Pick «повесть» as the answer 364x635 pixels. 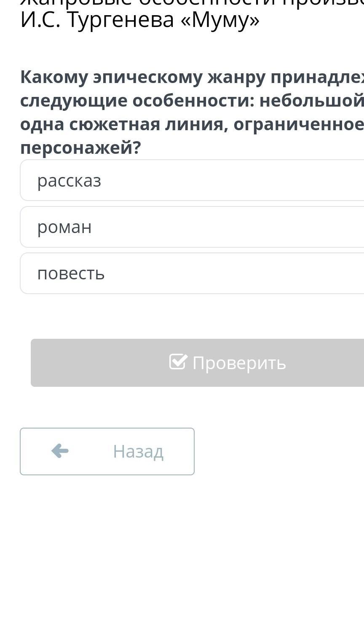[192, 273]
